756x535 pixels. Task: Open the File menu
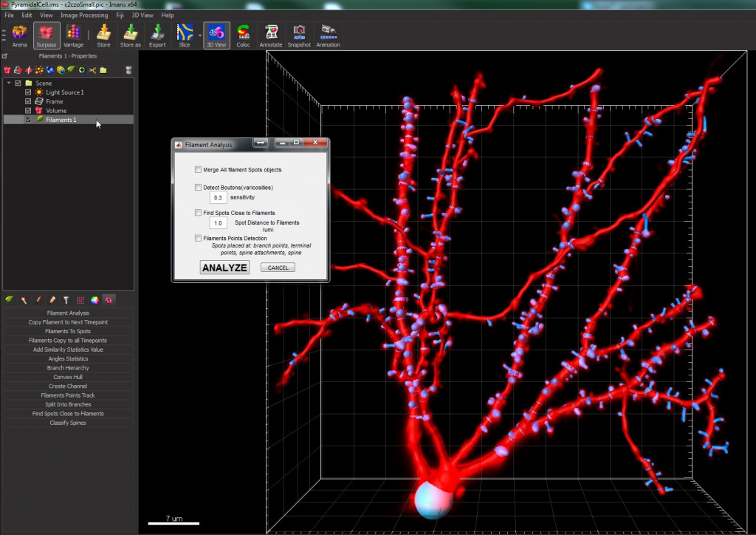point(9,15)
